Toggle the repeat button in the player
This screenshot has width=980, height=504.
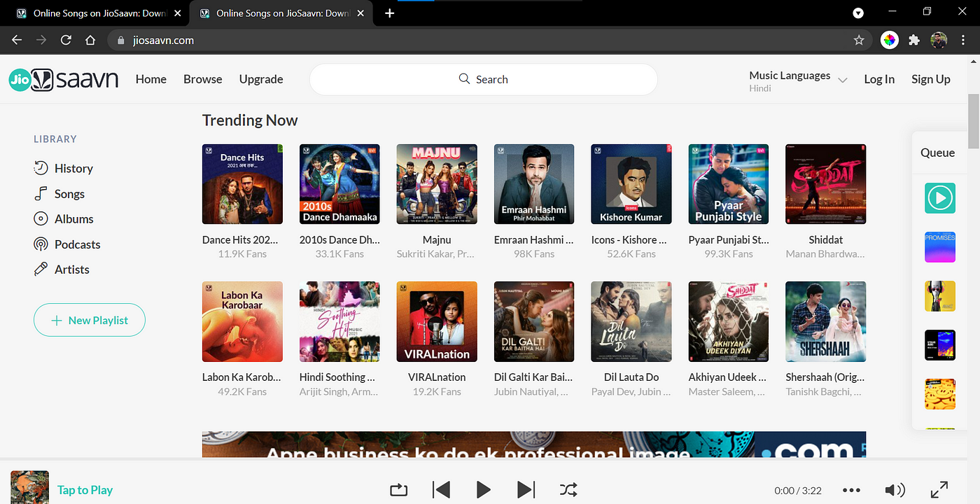point(398,489)
